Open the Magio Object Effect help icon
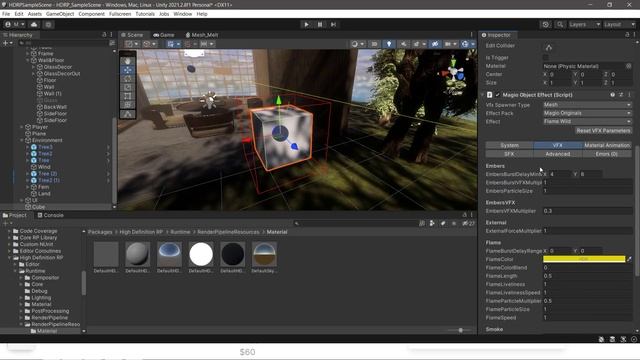Screen dimensions: 640x360 [613, 95]
